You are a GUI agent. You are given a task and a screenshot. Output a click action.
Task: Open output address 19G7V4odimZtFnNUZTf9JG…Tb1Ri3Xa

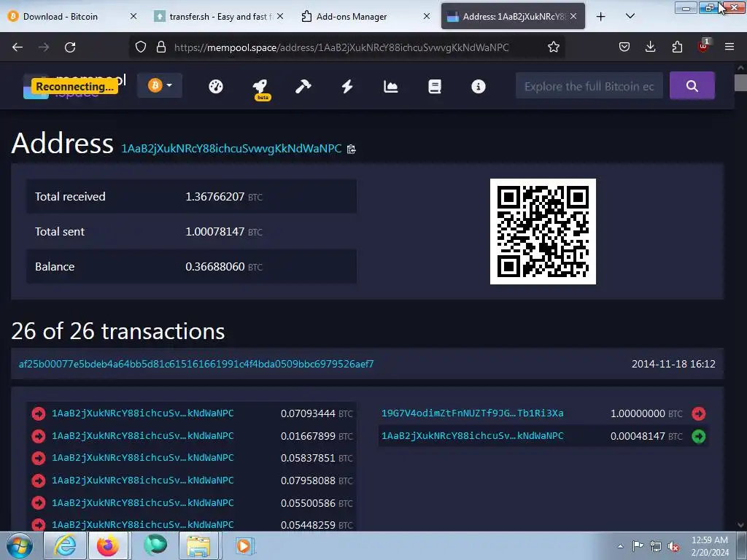tap(472, 413)
